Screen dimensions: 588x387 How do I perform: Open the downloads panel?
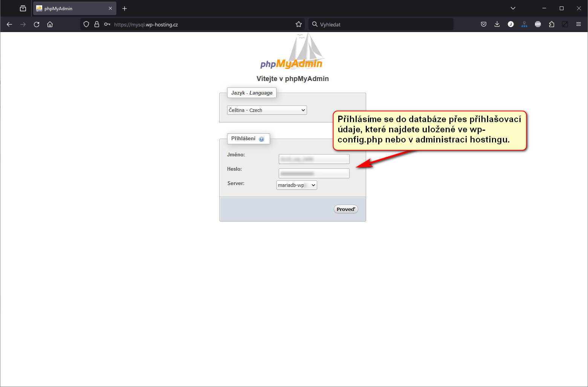click(497, 24)
